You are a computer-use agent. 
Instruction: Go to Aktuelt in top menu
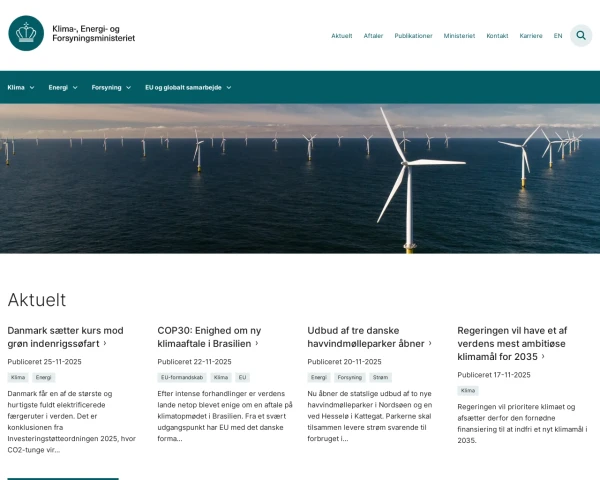342,36
